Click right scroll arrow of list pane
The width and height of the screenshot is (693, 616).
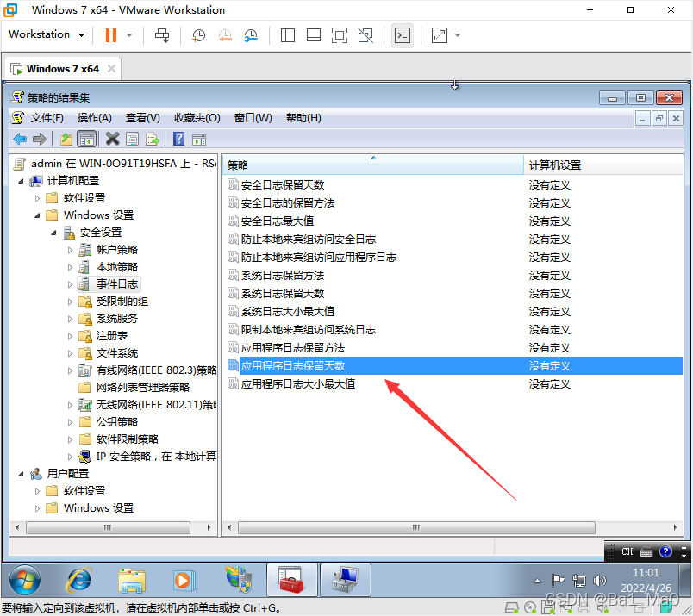pyautogui.click(x=675, y=527)
